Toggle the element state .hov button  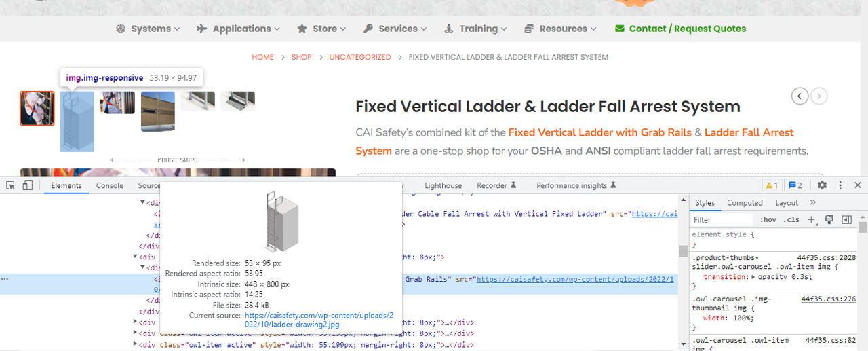tap(768, 219)
